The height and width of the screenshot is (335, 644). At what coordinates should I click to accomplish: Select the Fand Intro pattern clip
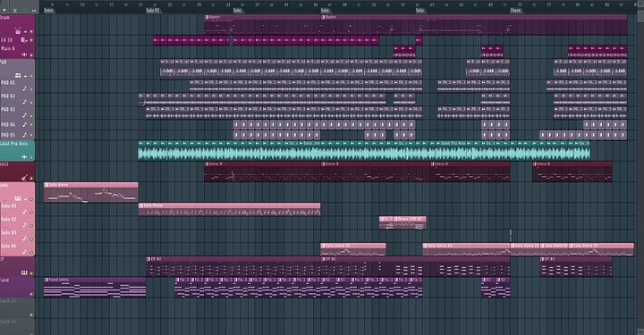tap(95, 287)
